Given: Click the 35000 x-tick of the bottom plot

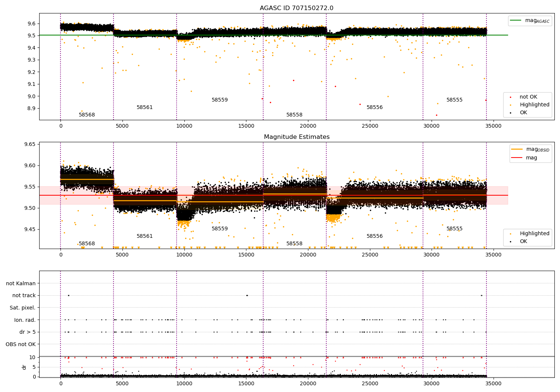Looking at the screenshot, I should pos(493,383).
